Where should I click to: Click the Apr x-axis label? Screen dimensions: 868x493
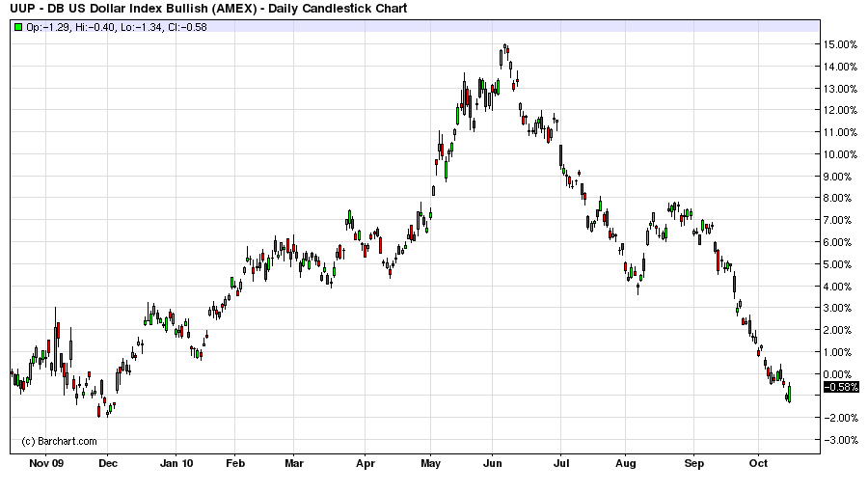pos(366,463)
